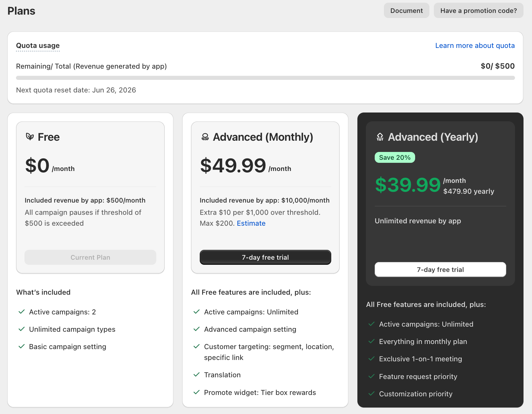Click the quota usage progress bar
532x414 pixels.
(265, 78)
